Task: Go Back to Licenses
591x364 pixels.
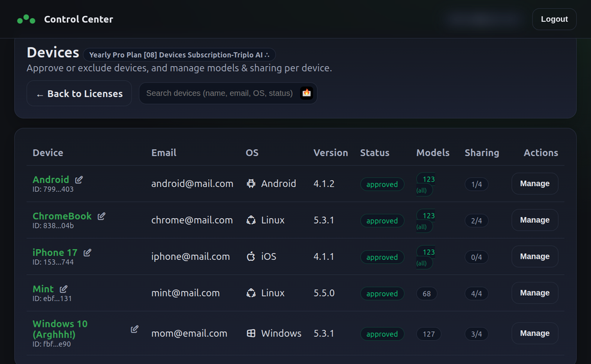Action: (79, 94)
